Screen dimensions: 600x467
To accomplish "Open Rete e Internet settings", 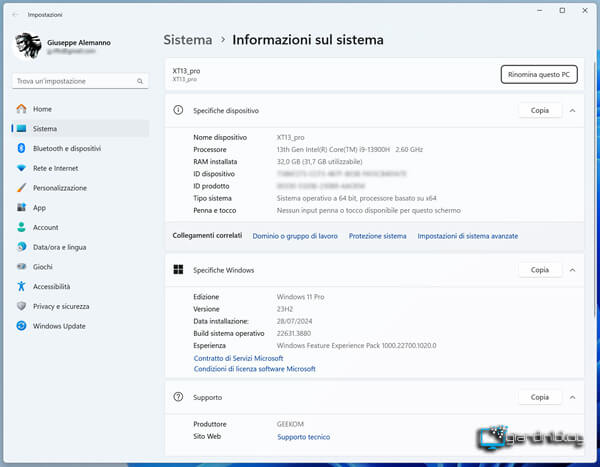I will click(80, 168).
